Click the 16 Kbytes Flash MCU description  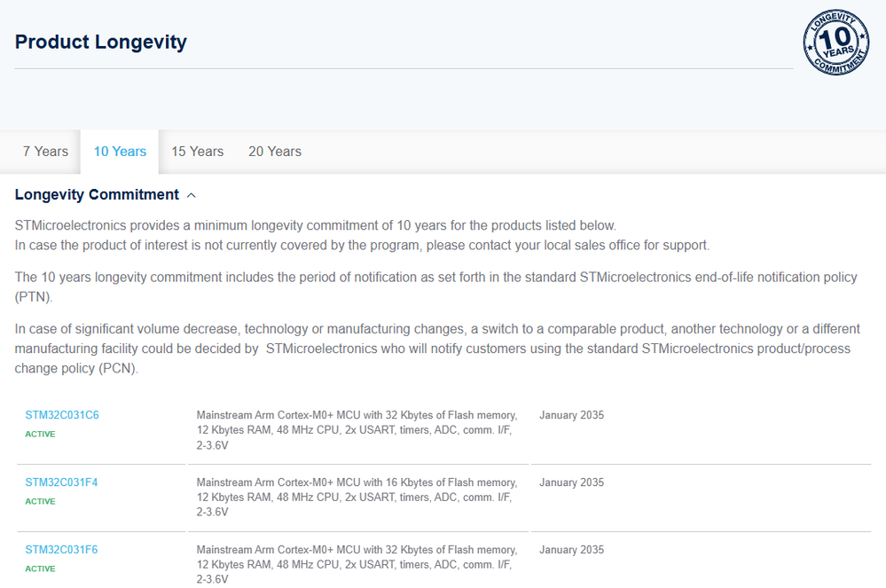tap(356, 498)
